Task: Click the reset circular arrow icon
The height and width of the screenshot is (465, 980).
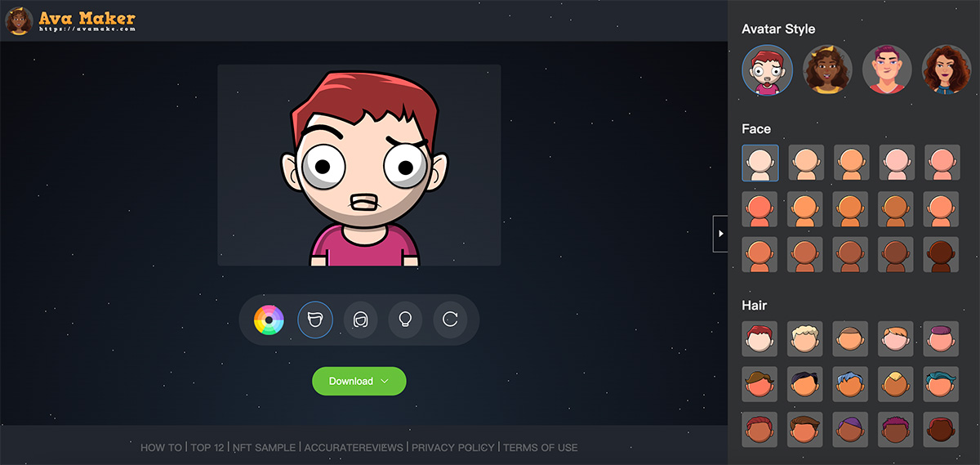Action: click(x=450, y=320)
